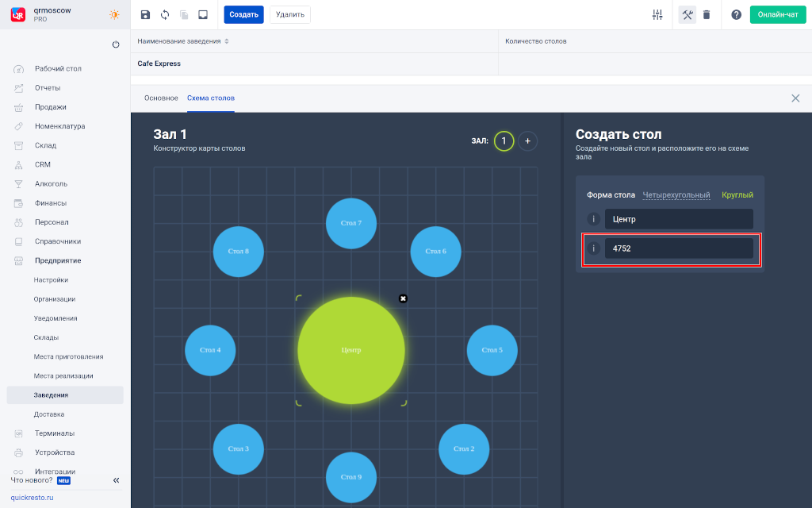Click the trash bin icon in toolbar
Viewport: 812px width, 508px height.
(707, 14)
